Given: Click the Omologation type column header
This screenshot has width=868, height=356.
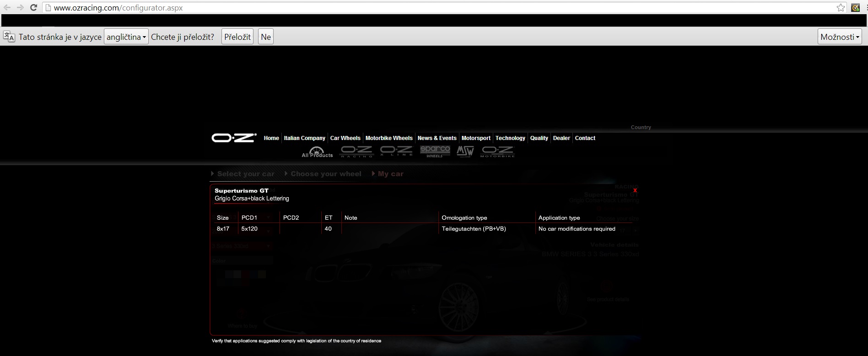Looking at the screenshot, I should (x=464, y=218).
